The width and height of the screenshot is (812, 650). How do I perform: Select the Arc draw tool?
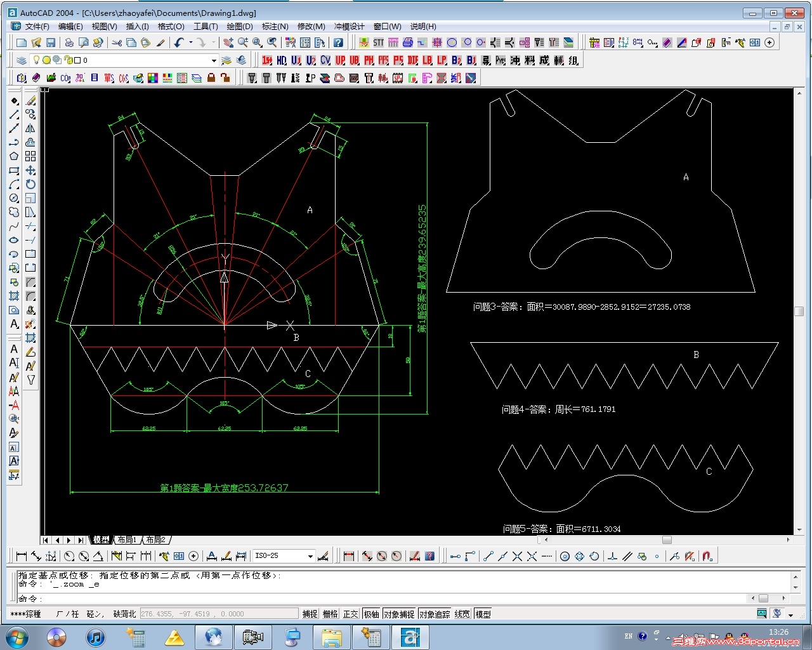tap(14, 184)
